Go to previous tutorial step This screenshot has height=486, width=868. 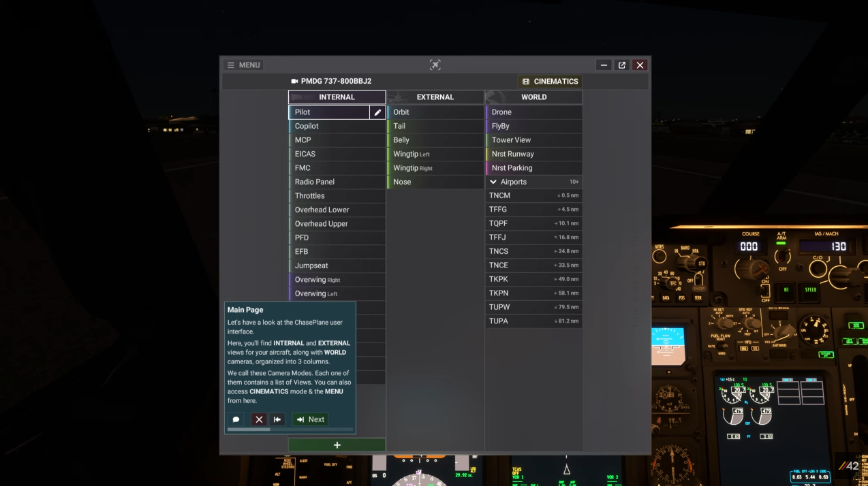coord(277,419)
